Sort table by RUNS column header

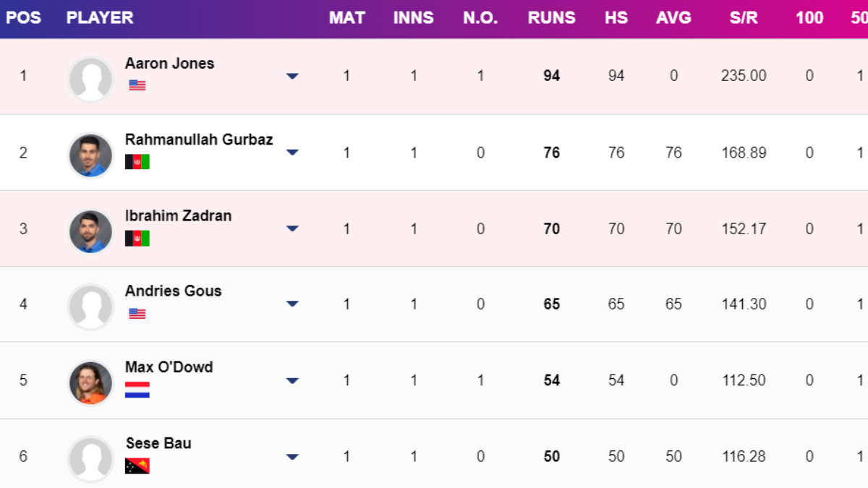click(x=551, y=18)
